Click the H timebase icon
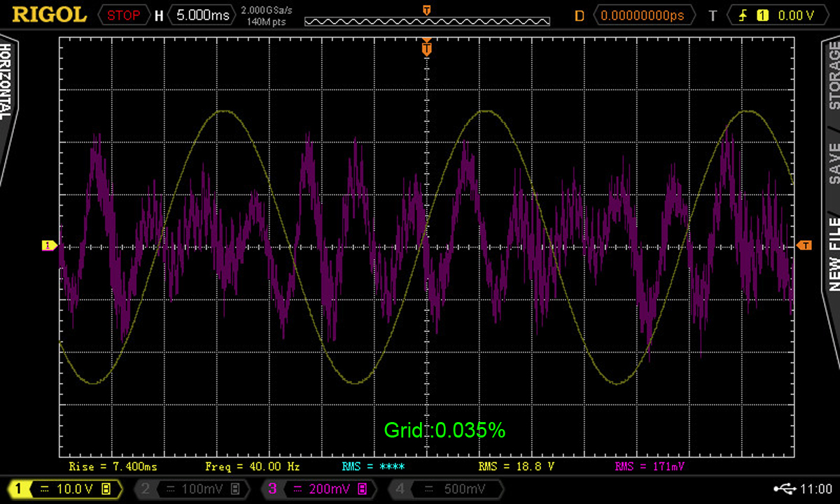The height and width of the screenshot is (504, 840). (x=159, y=15)
